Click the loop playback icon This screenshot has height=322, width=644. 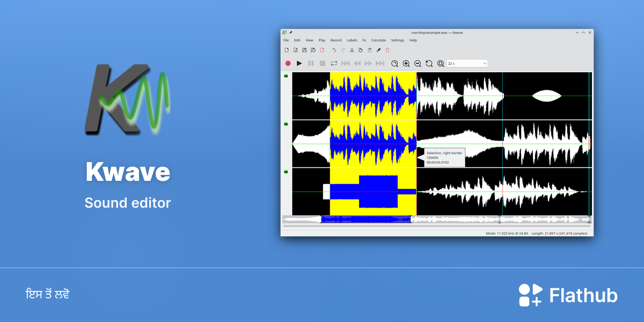pyautogui.click(x=334, y=63)
